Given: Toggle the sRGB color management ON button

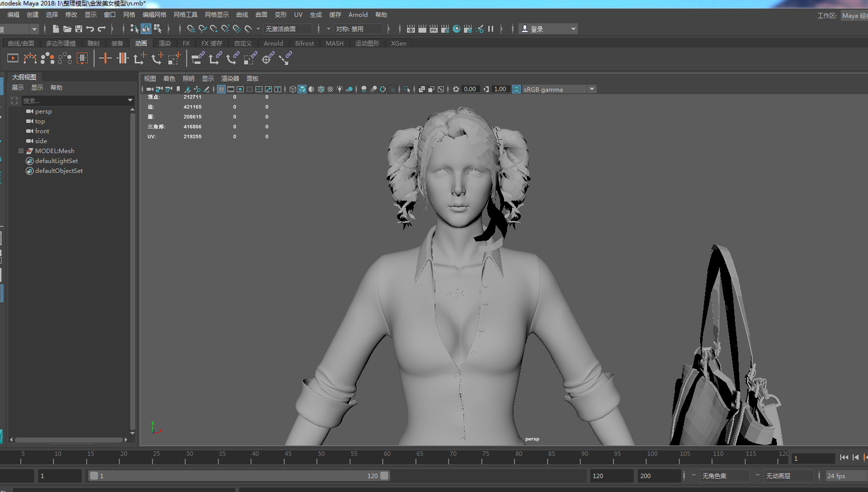Looking at the screenshot, I should click(516, 89).
